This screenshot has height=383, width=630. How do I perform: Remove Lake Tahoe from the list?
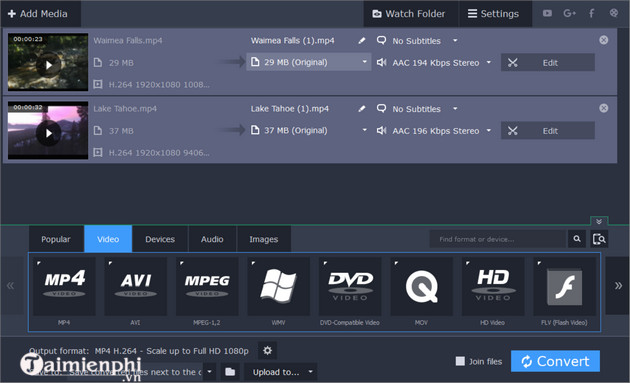pos(603,108)
